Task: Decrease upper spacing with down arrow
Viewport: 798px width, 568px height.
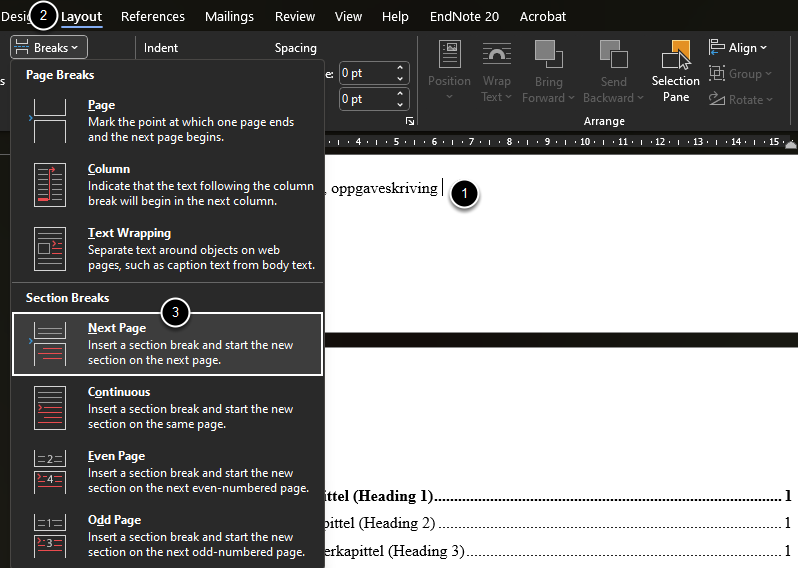Action: pos(400,79)
